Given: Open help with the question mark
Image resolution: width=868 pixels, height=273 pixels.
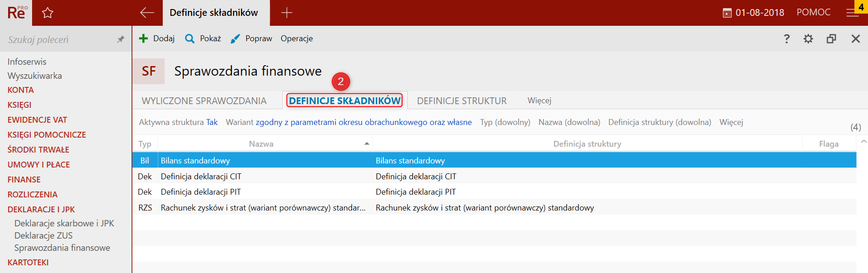Looking at the screenshot, I should 787,38.
